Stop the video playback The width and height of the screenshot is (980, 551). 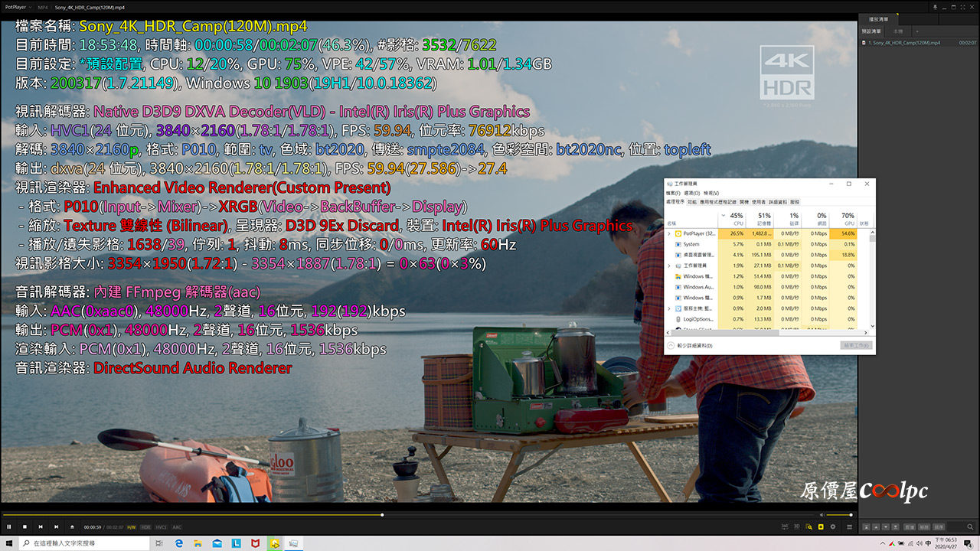pyautogui.click(x=24, y=527)
